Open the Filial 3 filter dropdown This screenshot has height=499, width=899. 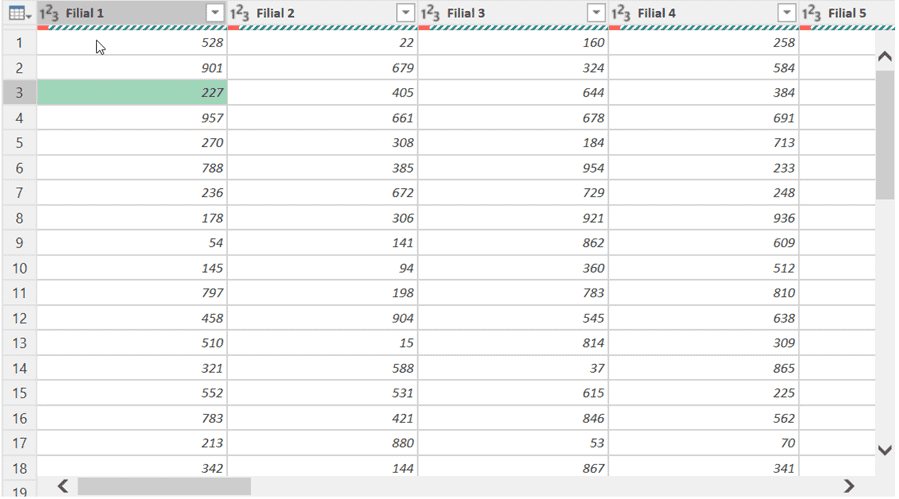(x=596, y=13)
